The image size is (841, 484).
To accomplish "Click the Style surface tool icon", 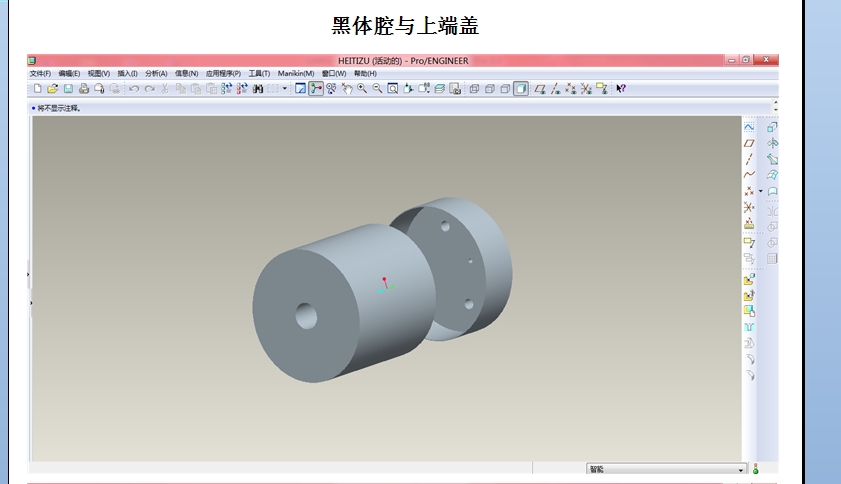I will point(772,191).
